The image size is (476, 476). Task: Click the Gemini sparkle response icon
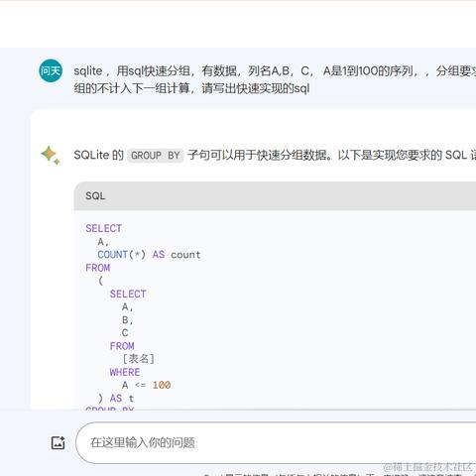51,155
